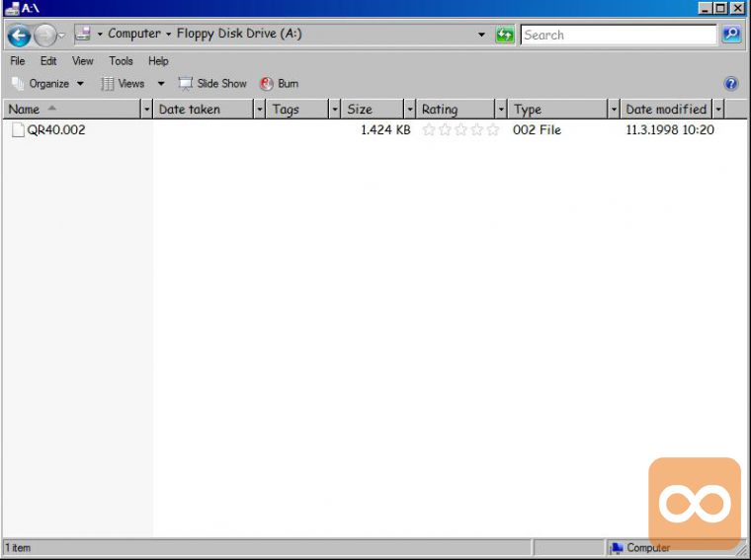This screenshot has height=560, width=751.
Task: Open the Name column filter dropdown arrow
Action: pos(147,110)
